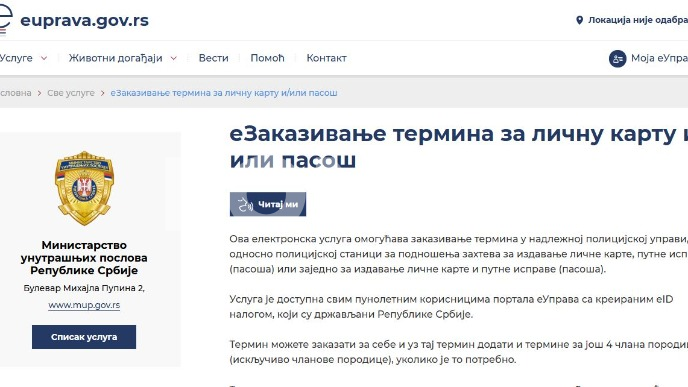The height and width of the screenshot is (387, 688).
Task: Go to the Насловна breadcrumb
Action: pos(15,93)
